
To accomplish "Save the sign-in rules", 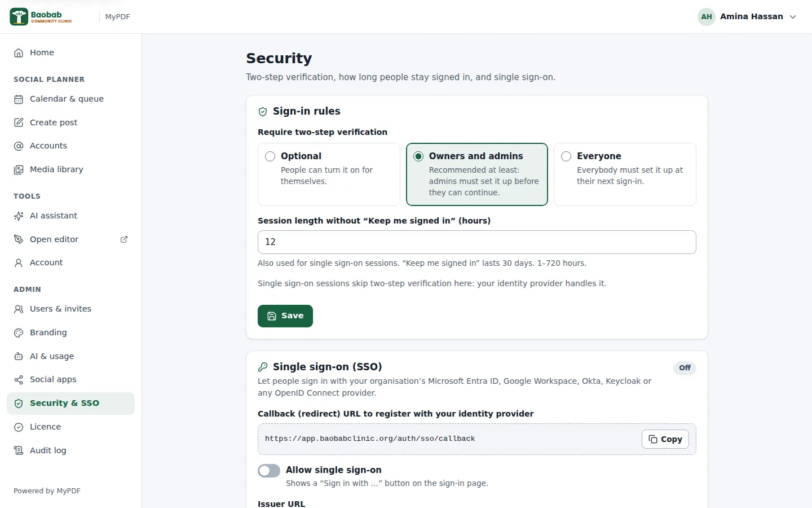I will pyautogui.click(x=285, y=316).
